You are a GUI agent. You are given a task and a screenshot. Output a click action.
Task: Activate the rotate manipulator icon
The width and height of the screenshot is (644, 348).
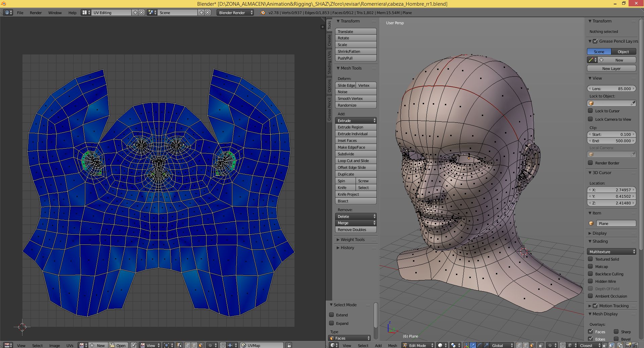tap(479, 345)
